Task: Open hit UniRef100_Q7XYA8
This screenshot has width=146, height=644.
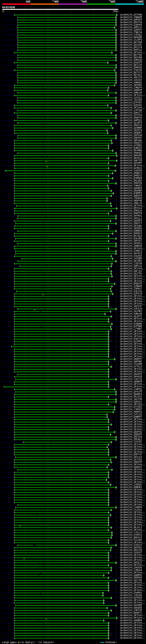Action: tap(131, 15)
